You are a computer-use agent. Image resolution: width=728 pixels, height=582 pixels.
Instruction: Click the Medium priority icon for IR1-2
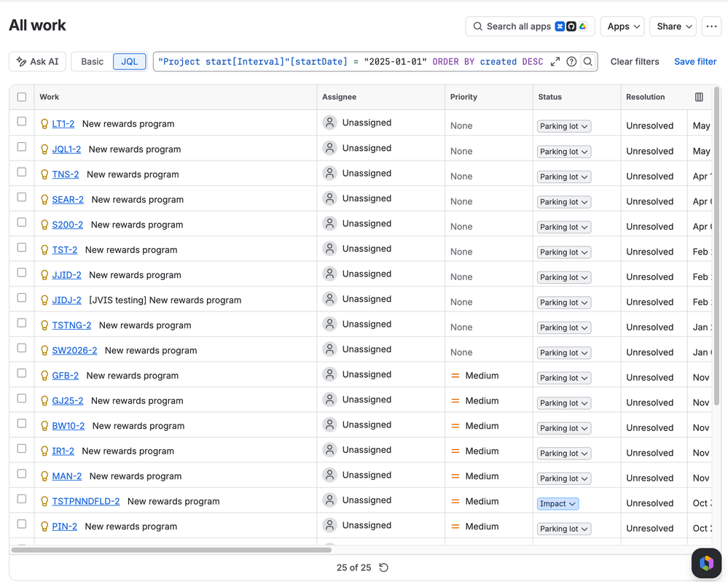click(455, 451)
